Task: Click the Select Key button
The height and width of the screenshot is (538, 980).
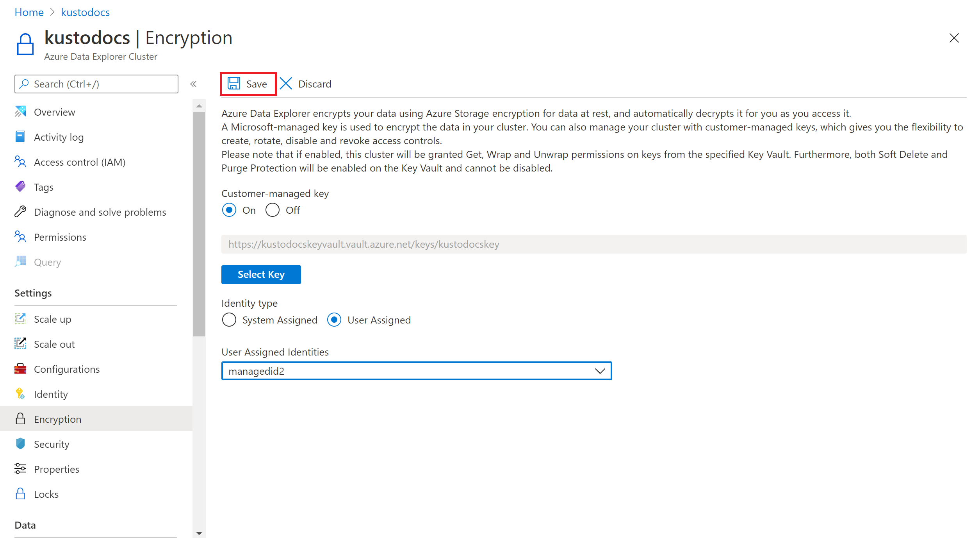Action: (x=261, y=274)
